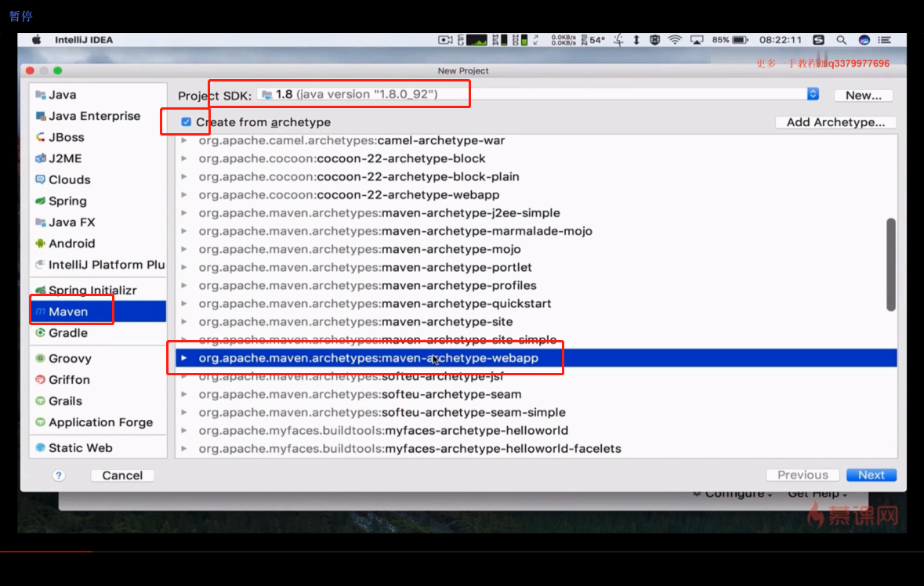Open AirPlay display menu bar icon
The width and height of the screenshot is (924, 586).
pyautogui.click(x=697, y=39)
